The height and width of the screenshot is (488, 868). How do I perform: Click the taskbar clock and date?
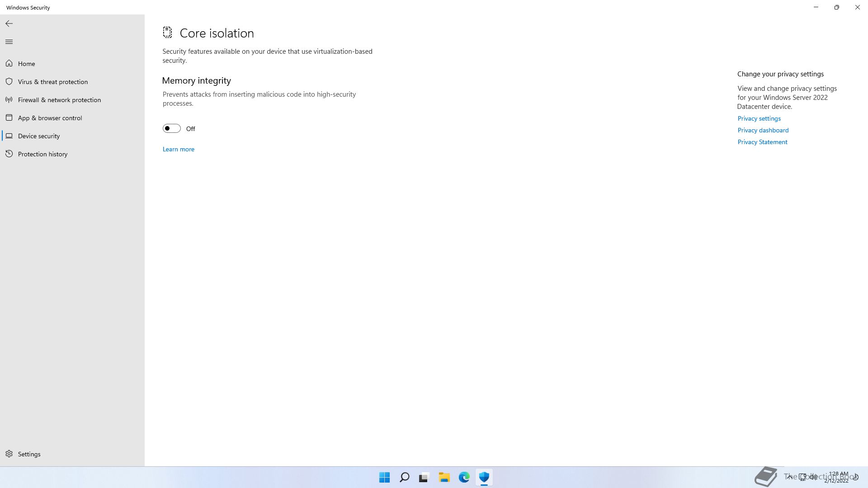pyautogui.click(x=837, y=477)
